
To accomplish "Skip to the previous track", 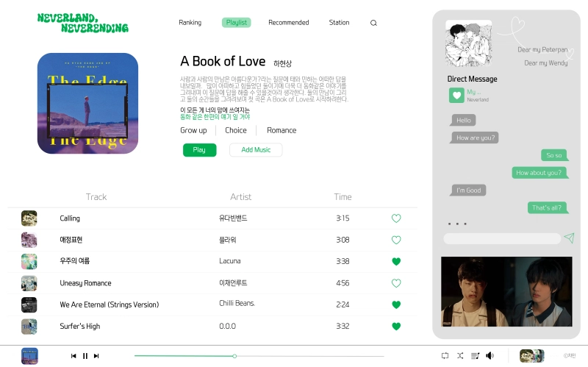I will [x=73, y=356].
